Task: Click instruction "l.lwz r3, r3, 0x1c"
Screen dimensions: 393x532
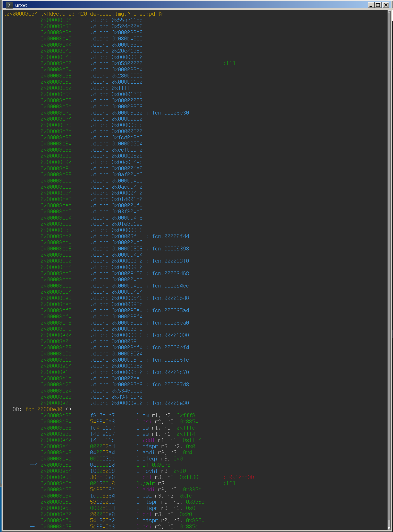Action: [x=164, y=496]
